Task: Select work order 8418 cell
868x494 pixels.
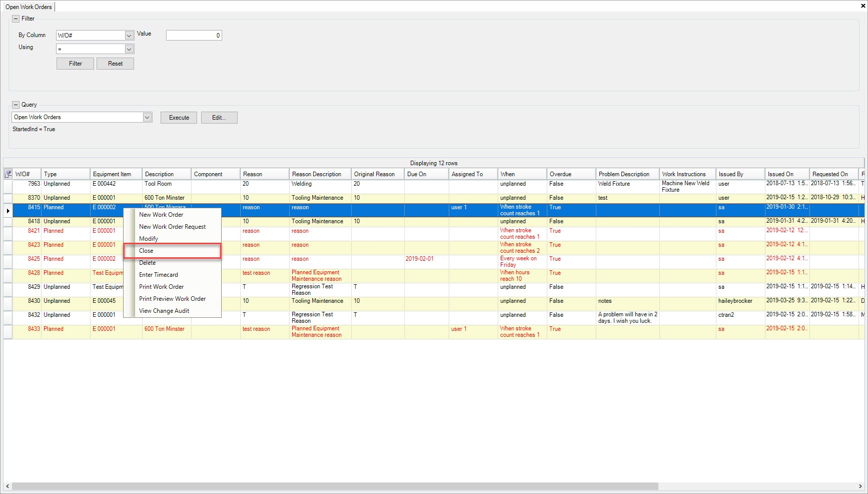Action: (27, 222)
